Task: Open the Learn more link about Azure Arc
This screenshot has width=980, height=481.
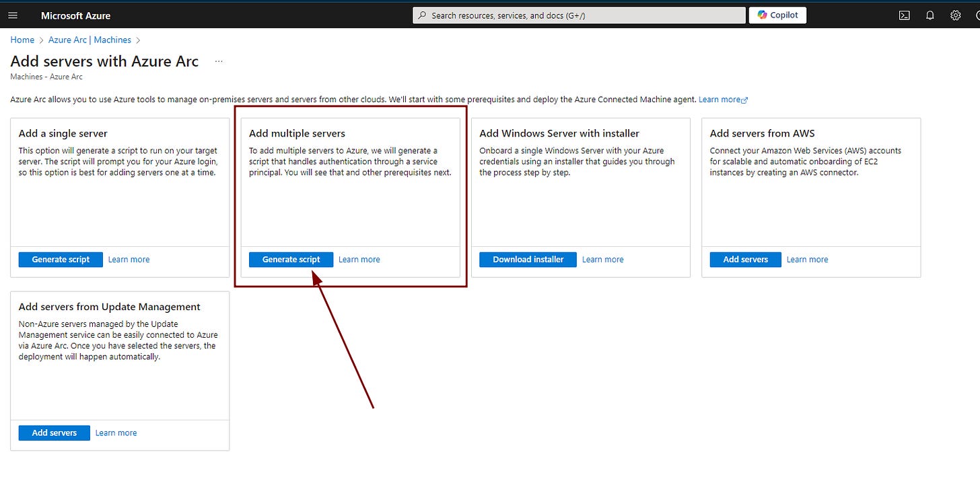Action: click(720, 99)
